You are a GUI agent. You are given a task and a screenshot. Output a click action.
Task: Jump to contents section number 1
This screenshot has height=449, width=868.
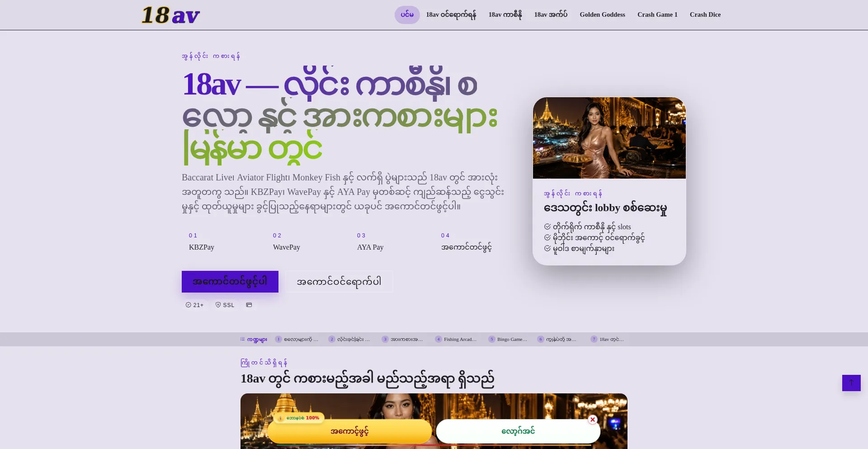point(297,339)
